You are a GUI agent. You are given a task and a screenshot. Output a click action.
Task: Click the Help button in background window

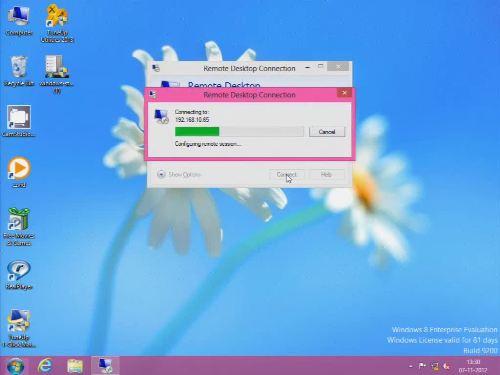[326, 175]
